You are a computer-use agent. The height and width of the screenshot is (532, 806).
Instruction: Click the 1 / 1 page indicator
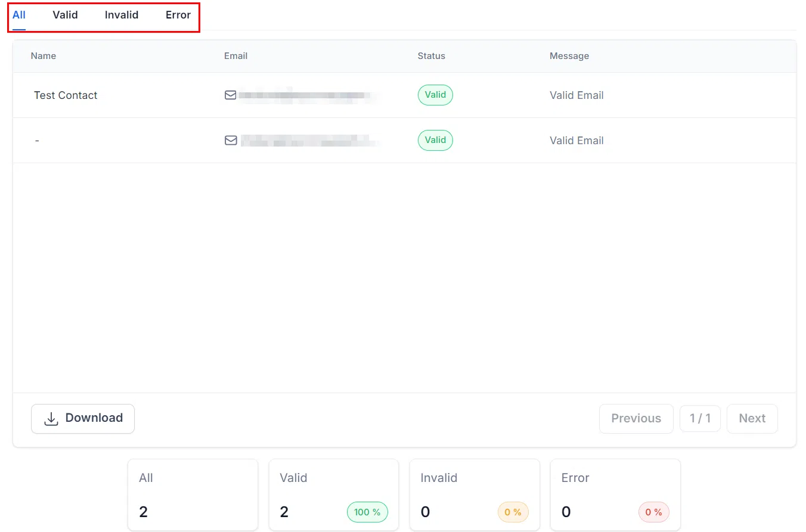tap(700, 419)
